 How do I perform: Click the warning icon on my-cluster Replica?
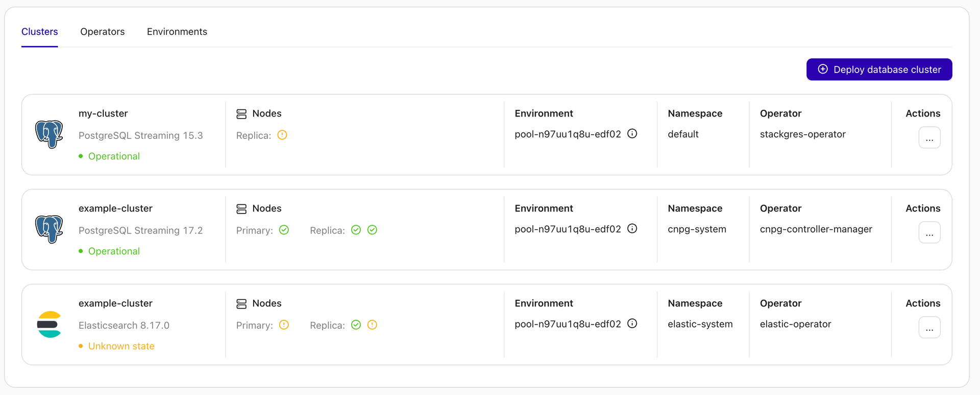tap(282, 135)
